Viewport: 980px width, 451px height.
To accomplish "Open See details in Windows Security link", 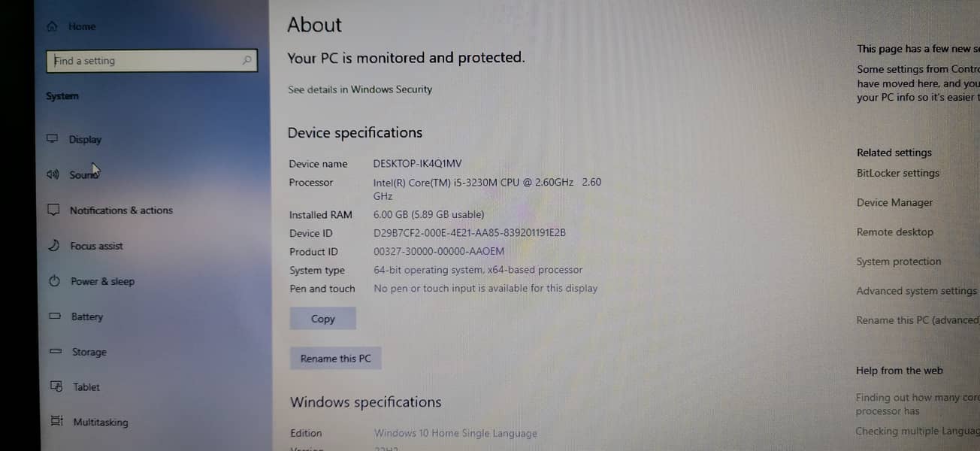I will point(360,89).
